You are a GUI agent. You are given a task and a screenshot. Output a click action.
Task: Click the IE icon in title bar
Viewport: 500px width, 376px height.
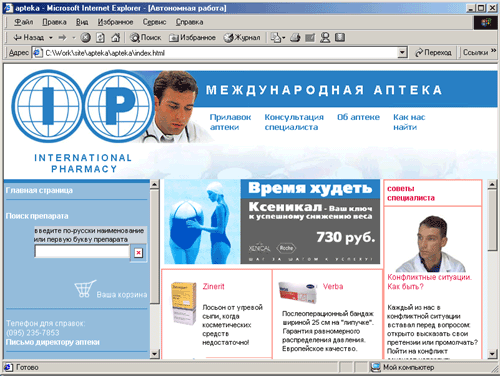click(8, 8)
